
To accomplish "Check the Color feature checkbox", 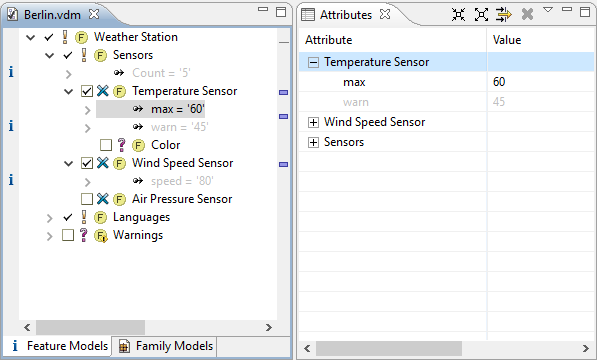I will 106,145.
